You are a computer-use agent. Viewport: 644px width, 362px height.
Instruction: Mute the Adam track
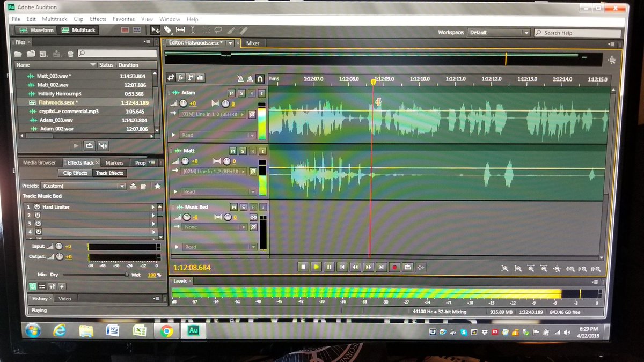point(232,93)
